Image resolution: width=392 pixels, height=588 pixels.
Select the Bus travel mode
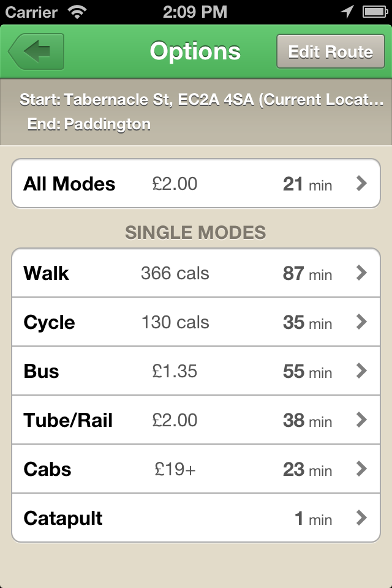42,371
